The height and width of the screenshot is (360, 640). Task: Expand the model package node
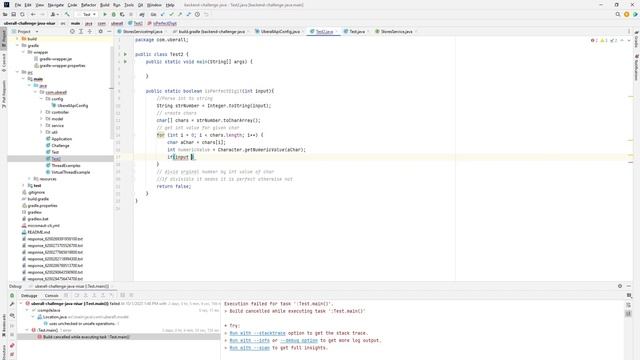[41, 119]
